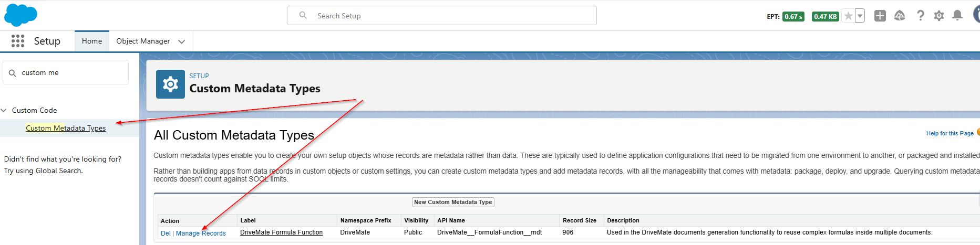Click the Salesforce cloud logo

[x=20, y=15]
